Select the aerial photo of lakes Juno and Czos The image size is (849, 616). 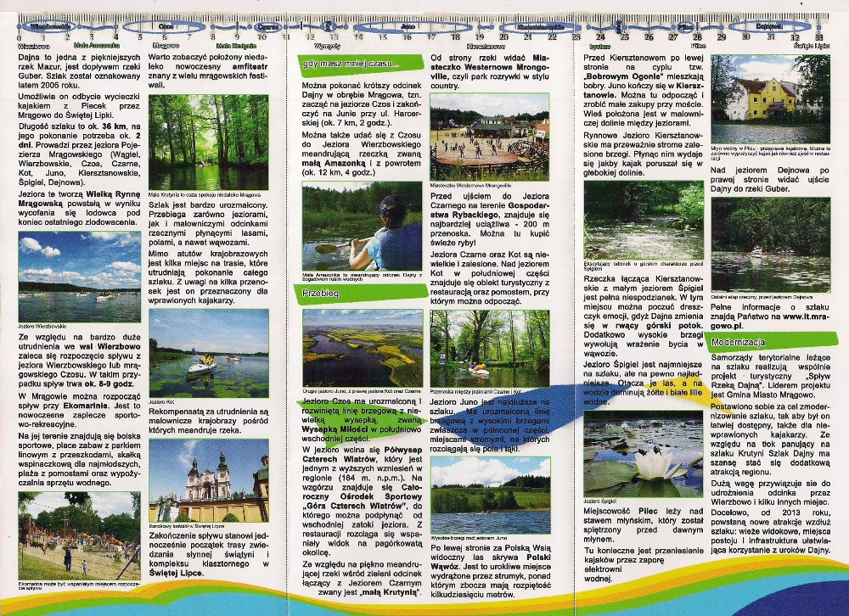(363, 349)
